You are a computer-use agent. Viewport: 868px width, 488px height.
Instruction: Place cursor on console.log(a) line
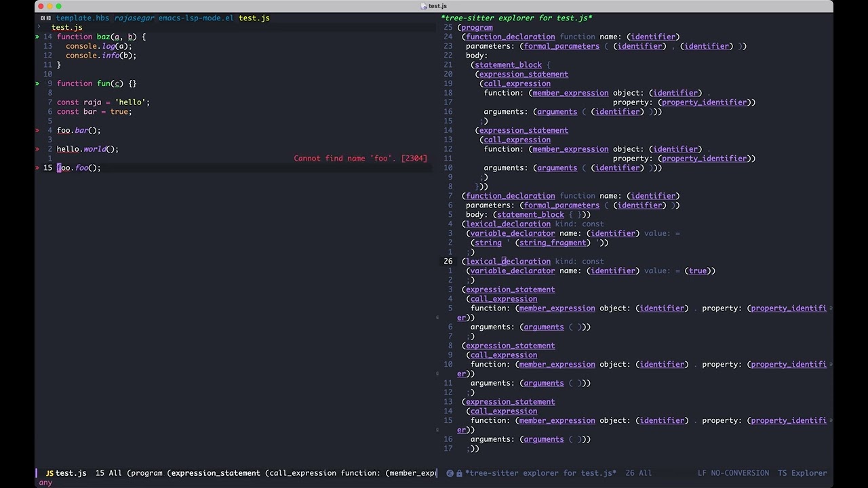tap(99, 46)
